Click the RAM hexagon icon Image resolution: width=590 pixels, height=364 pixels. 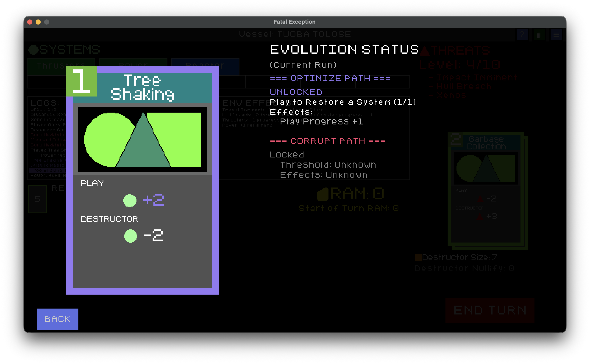[323, 194]
